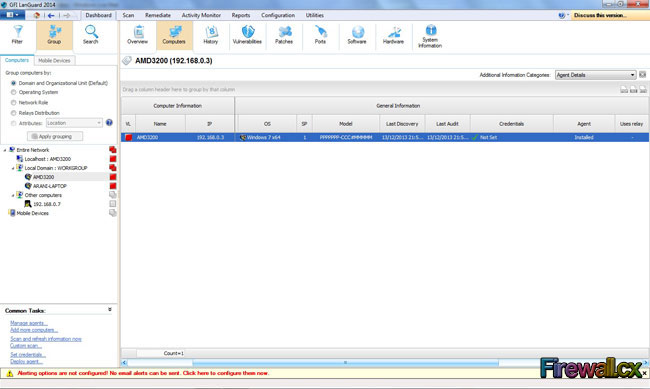This screenshot has width=650, height=389.
Task: Open the History view
Action: pyautogui.click(x=211, y=35)
